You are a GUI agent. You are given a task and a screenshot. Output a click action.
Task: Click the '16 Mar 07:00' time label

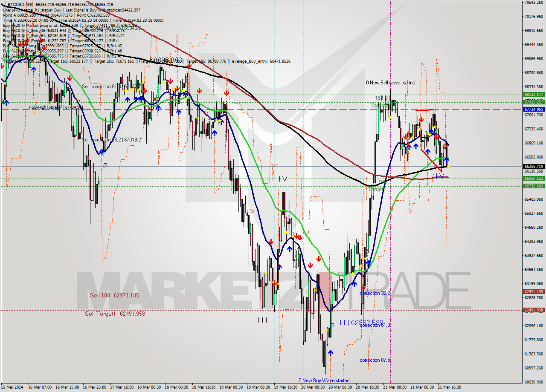[40, 387]
